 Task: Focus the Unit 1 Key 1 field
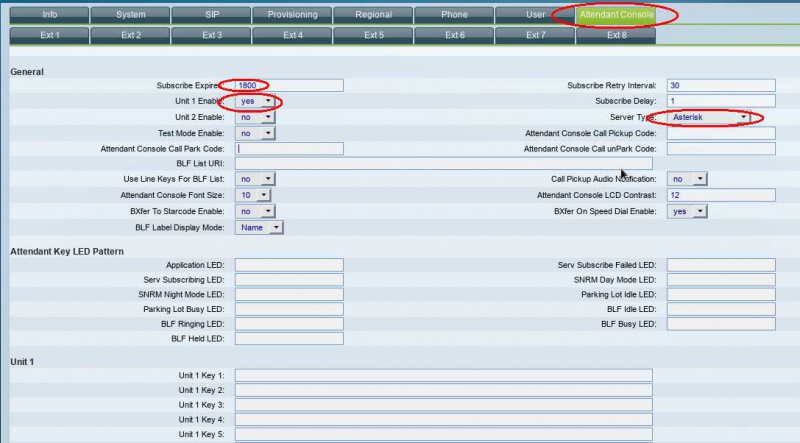443,375
